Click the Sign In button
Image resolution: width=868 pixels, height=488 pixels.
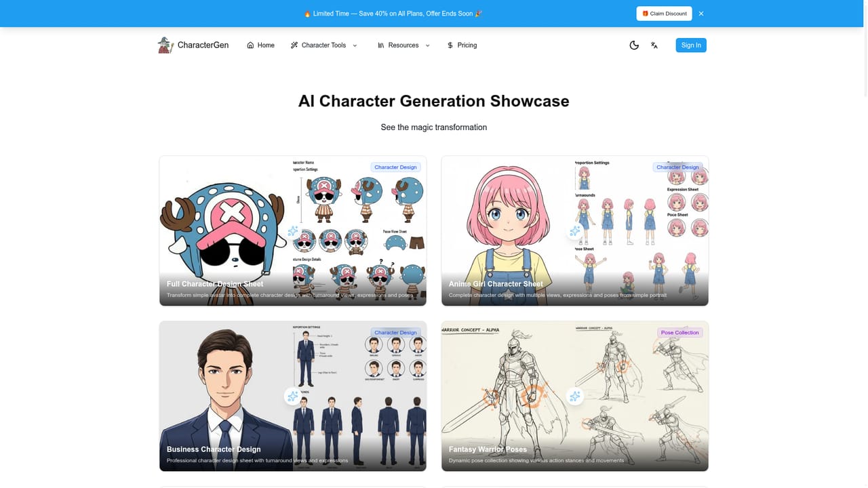[691, 45]
